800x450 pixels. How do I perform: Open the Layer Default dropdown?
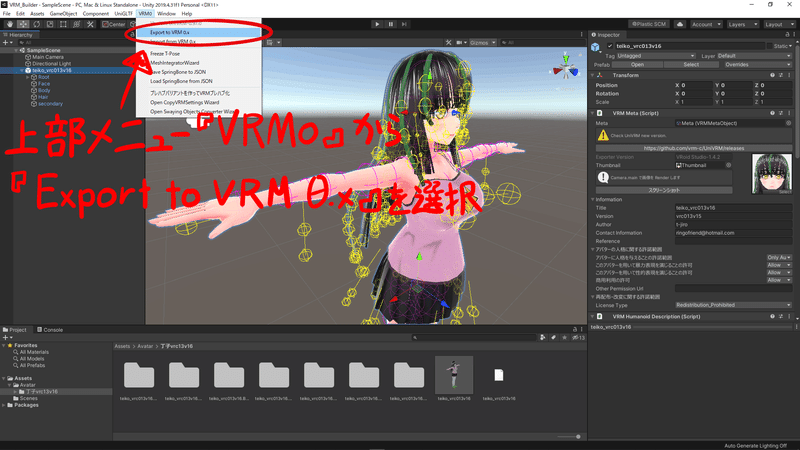point(755,56)
